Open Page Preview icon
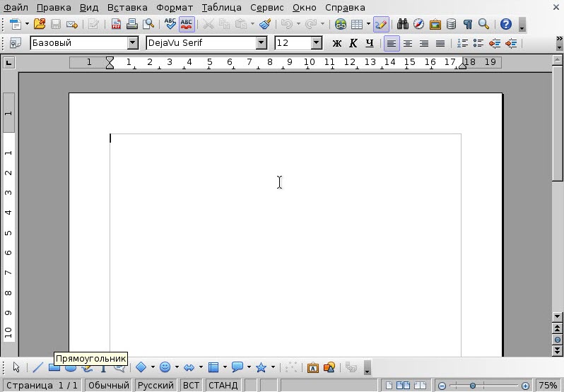Image resolution: width=564 pixels, height=392 pixels. [148, 25]
